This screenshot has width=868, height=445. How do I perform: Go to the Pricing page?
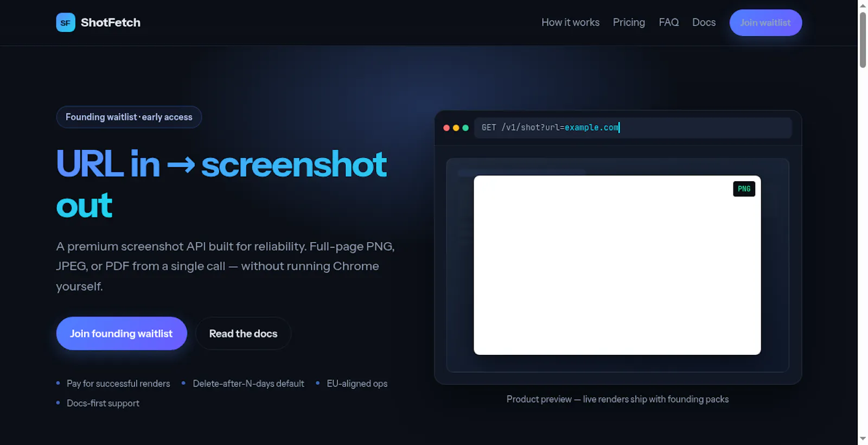(x=629, y=22)
